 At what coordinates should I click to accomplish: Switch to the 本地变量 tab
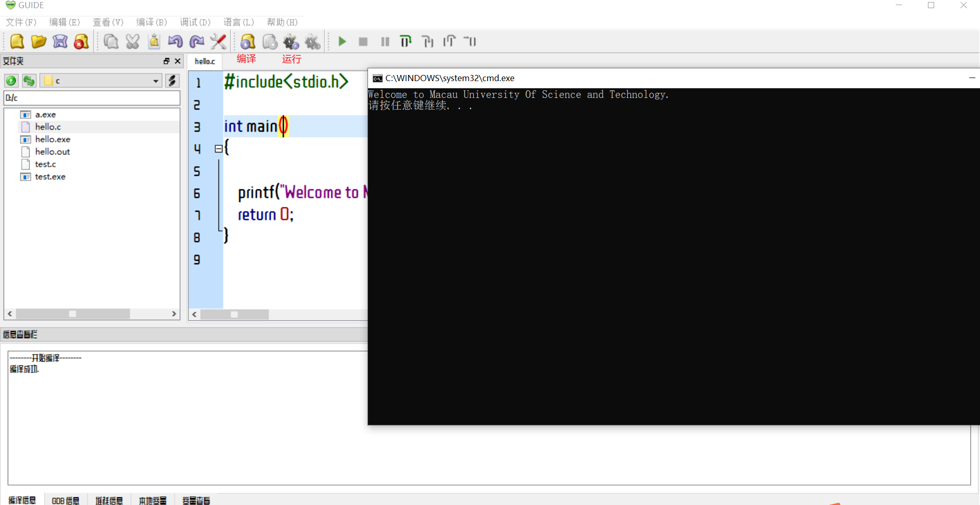point(153,500)
